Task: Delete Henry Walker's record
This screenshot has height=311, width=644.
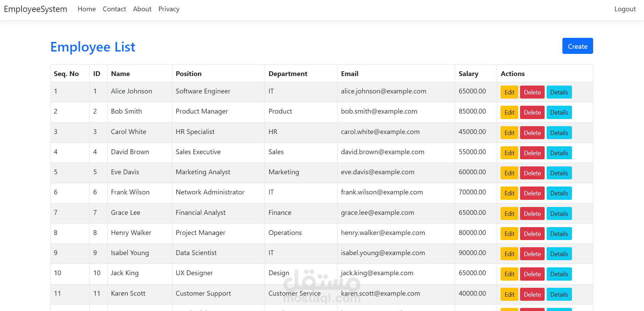Action: [532, 234]
